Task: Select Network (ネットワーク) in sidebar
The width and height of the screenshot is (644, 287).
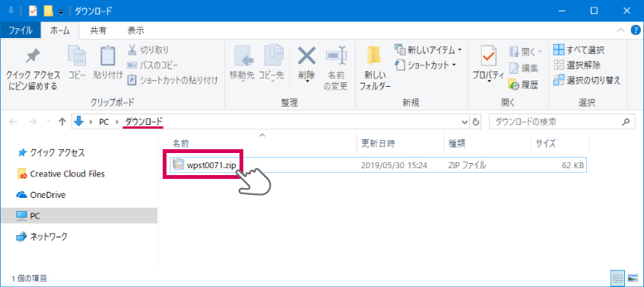Action: click(42, 237)
